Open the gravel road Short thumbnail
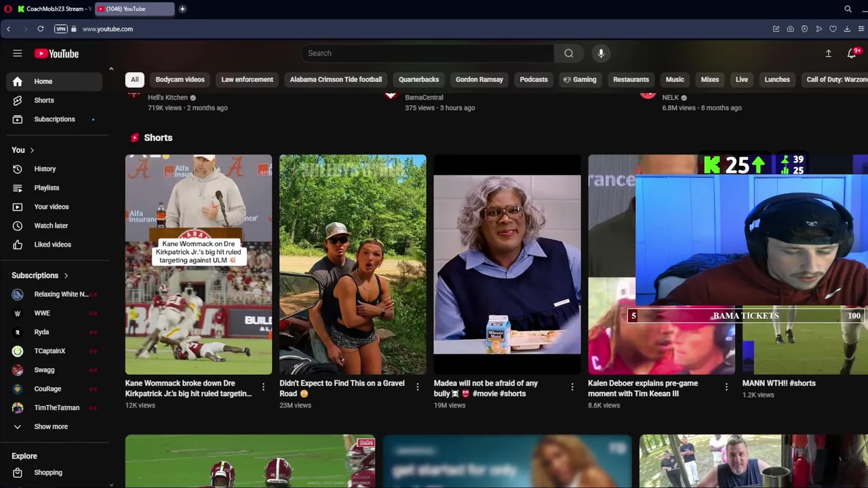868x488 pixels. [353, 264]
